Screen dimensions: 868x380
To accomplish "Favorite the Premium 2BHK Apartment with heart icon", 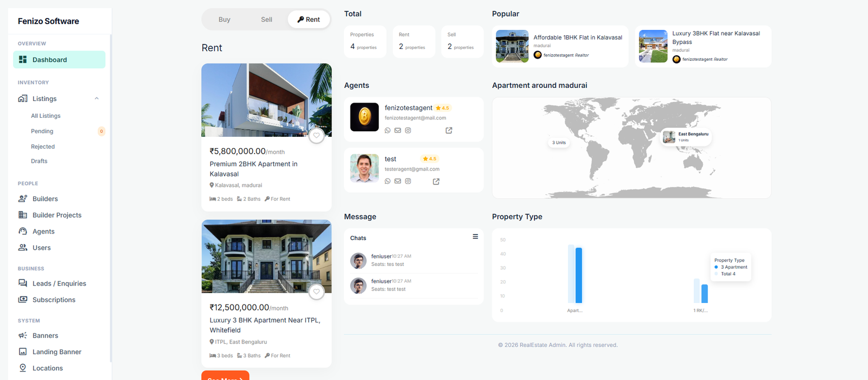I will [x=316, y=136].
